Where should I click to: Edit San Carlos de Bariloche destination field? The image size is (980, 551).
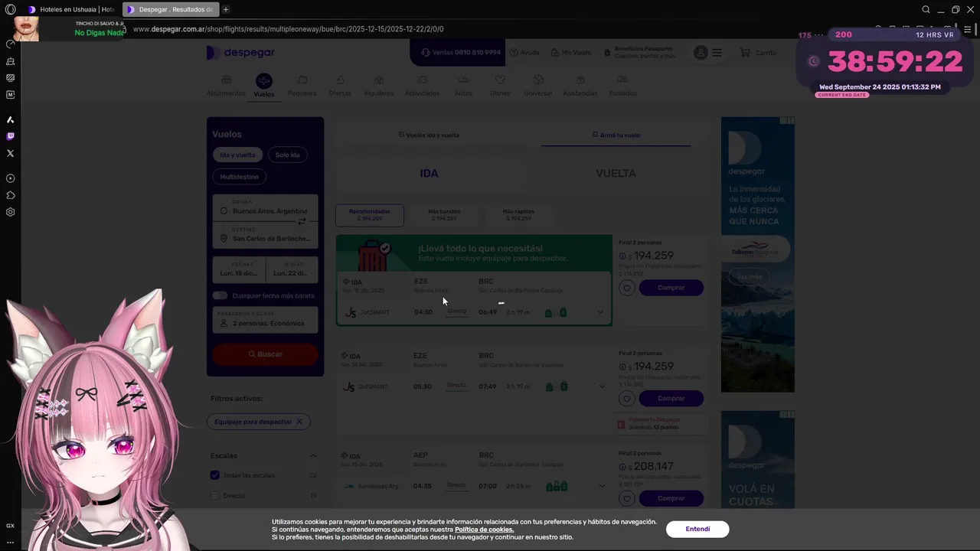point(265,236)
